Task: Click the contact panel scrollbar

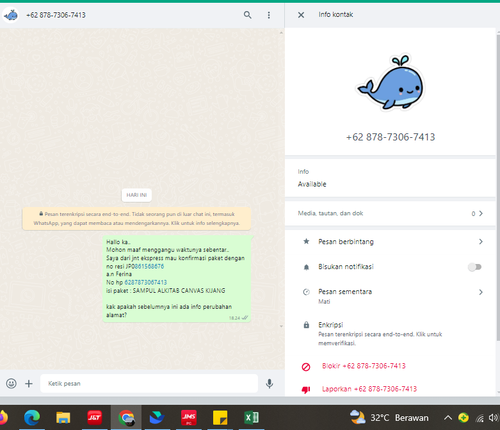Action: [x=498, y=187]
